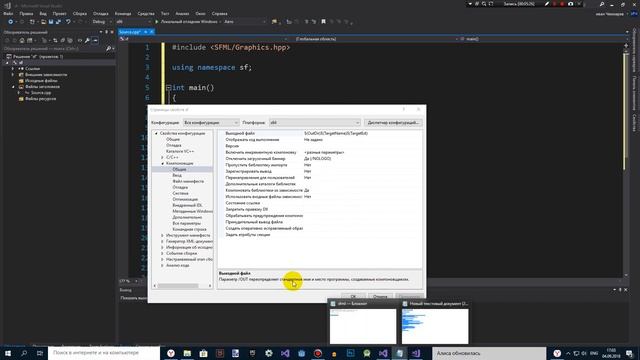Image resolution: width=640 pixels, height=360 pixels.
Task: Select Оптимизация under Компоновщик
Action: [x=185, y=199]
